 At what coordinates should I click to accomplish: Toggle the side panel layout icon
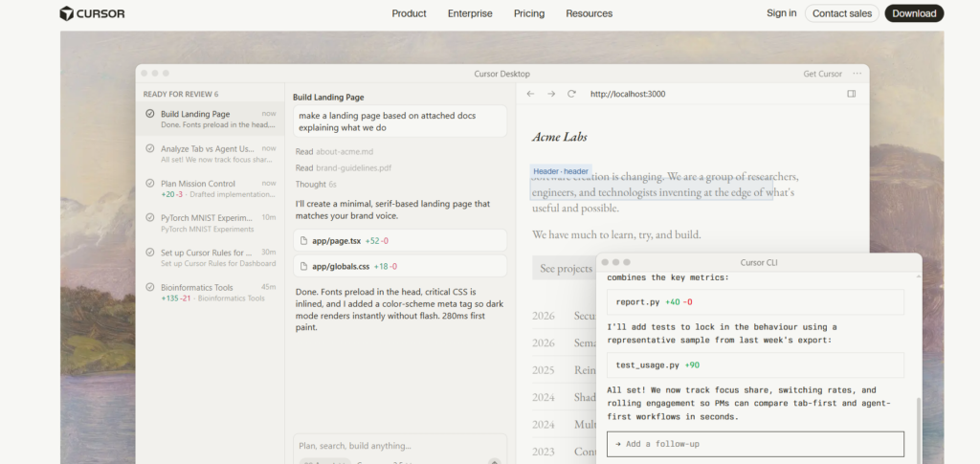click(851, 94)
